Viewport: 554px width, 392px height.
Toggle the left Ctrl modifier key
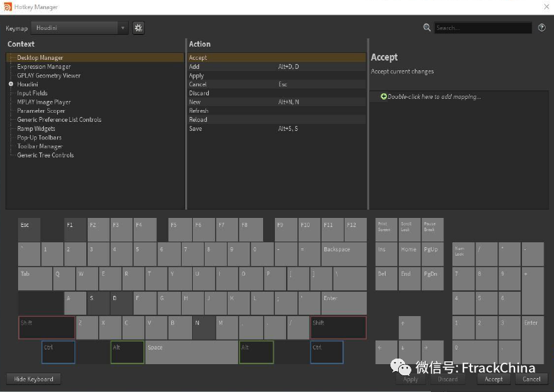58,352
